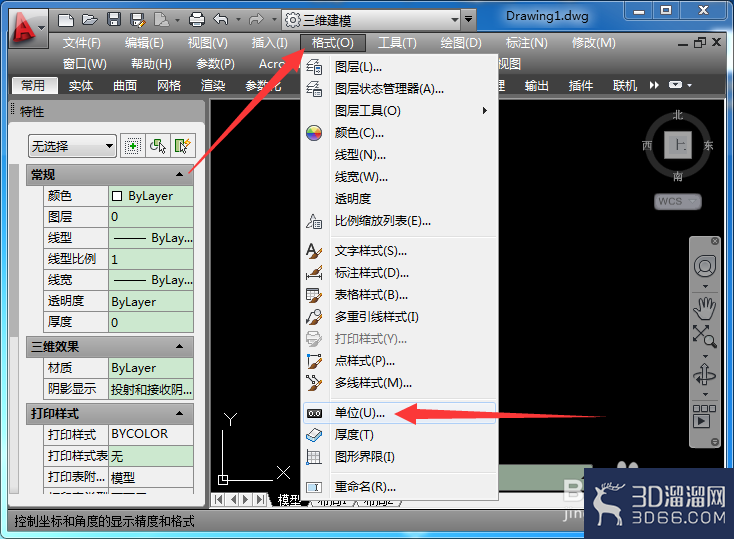This screenshot has width=734, height=539.
Task: Switch to the 渲染 ribbon tab
Action: pos(213,86)
